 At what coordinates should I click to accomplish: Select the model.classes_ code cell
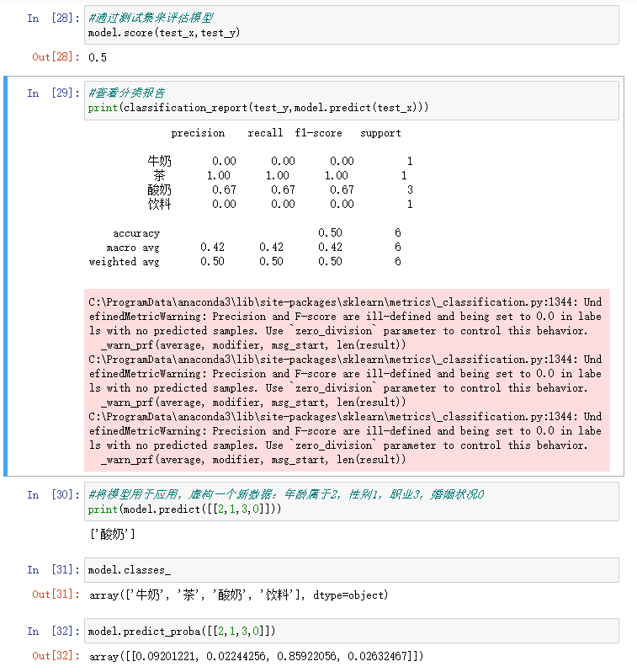coord(351,570)
